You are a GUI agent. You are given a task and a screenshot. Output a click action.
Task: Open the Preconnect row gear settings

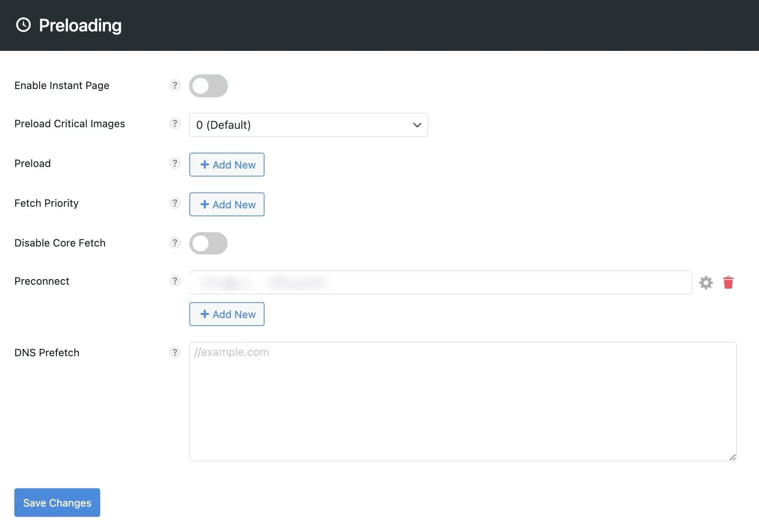pos(706,282)
